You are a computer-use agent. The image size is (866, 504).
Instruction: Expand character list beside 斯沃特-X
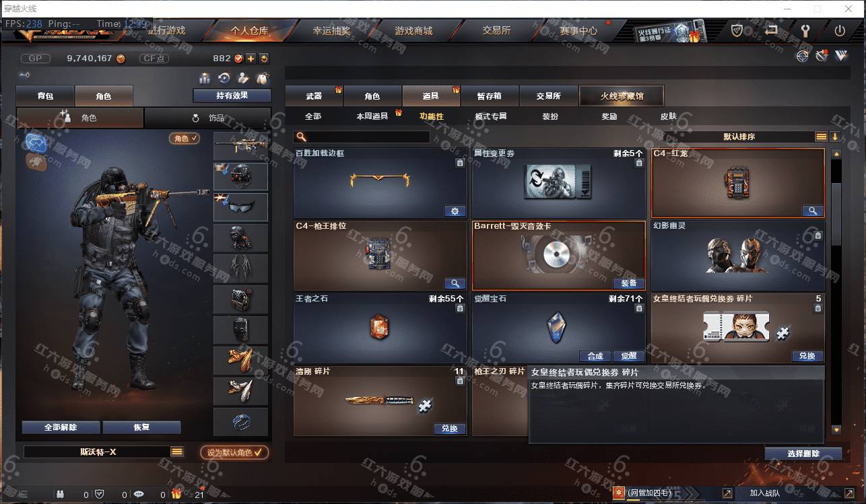click(x=177, y=452)
